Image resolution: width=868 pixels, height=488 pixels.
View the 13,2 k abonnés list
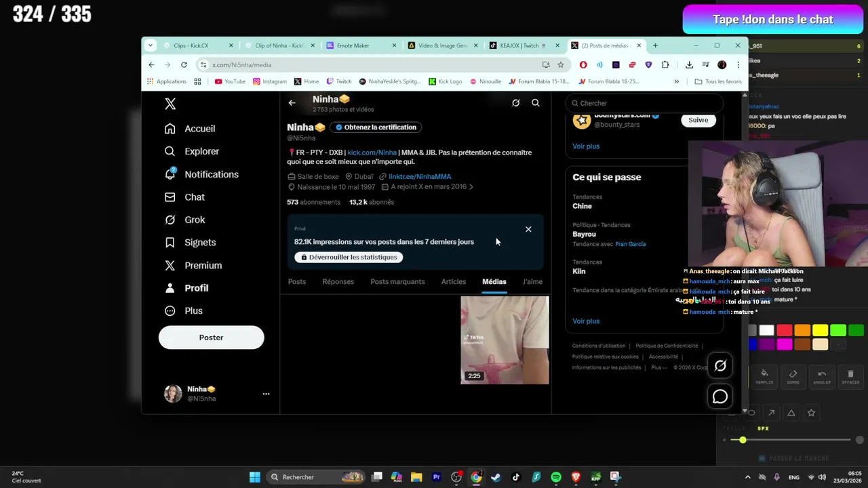[x=372, y=202]
